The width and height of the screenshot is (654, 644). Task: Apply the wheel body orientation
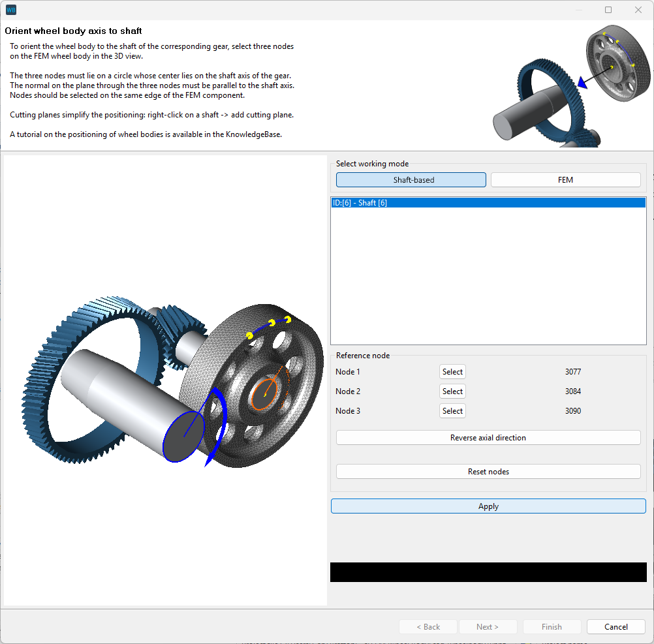tap(488, 506)
